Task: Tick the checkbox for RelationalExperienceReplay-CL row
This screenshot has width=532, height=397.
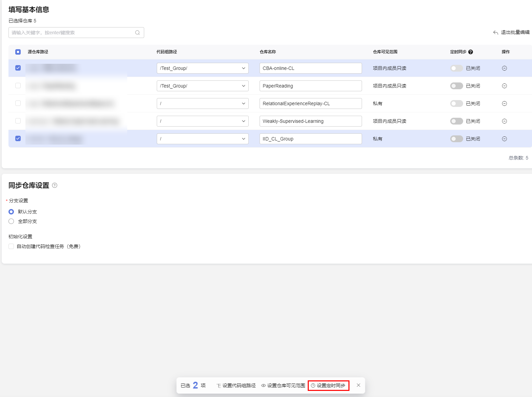Action: [18, 103]
